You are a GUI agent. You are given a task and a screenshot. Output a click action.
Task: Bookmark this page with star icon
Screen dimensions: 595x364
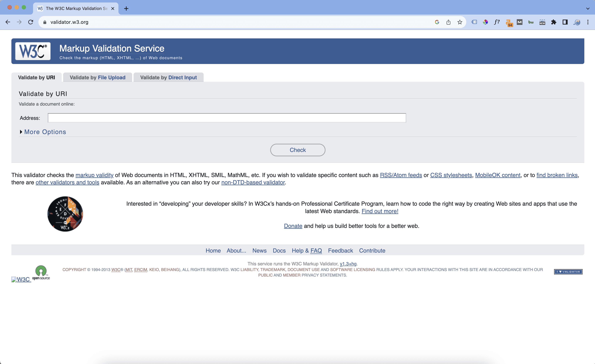click(460, 22)
